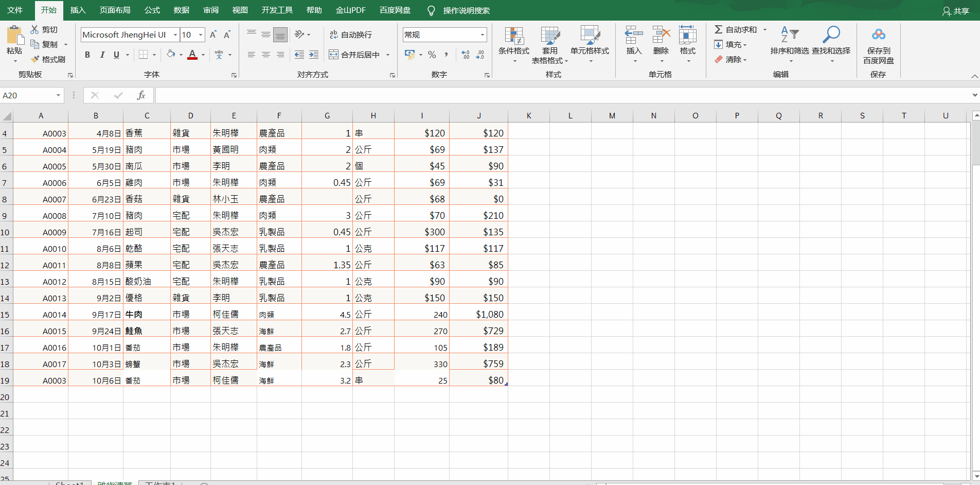Screen dimensions: 980x485
Task: Click the phonetic guide (wén) icon
Action: pos(219,55)
